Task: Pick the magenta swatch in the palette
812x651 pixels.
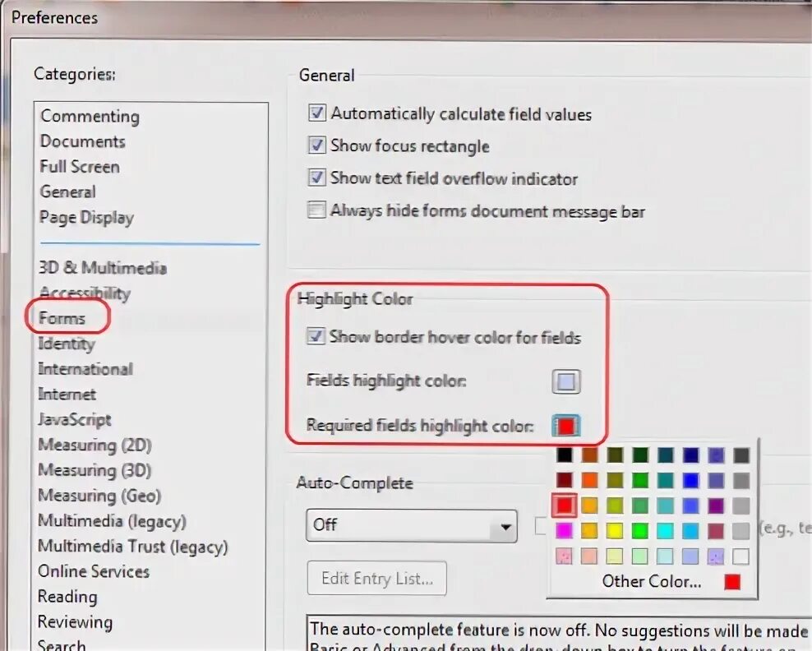Action: click(x=565, y=530)
